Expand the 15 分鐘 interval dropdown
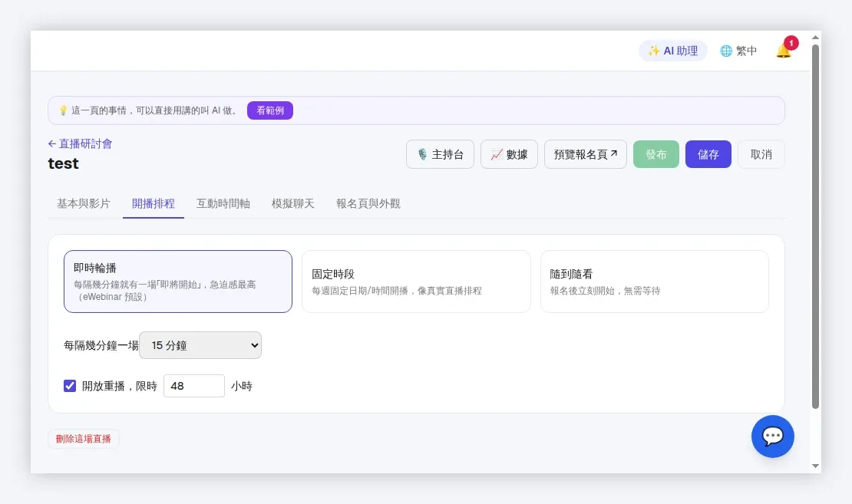 point(200,345)
